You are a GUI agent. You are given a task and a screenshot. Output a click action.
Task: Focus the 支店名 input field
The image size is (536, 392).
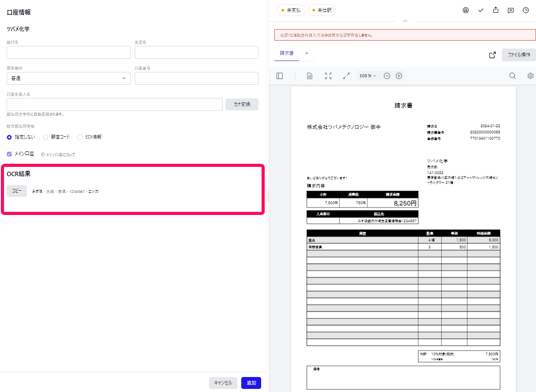click(197, 52)
